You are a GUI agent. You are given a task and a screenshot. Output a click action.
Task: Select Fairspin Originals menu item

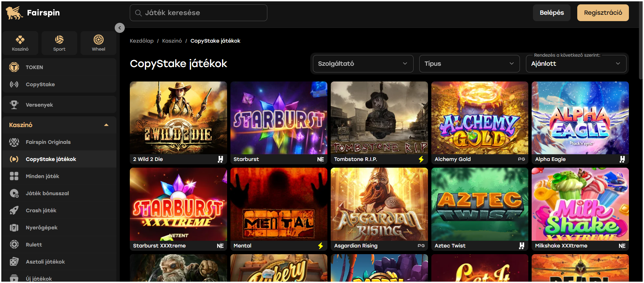point(59,142)
